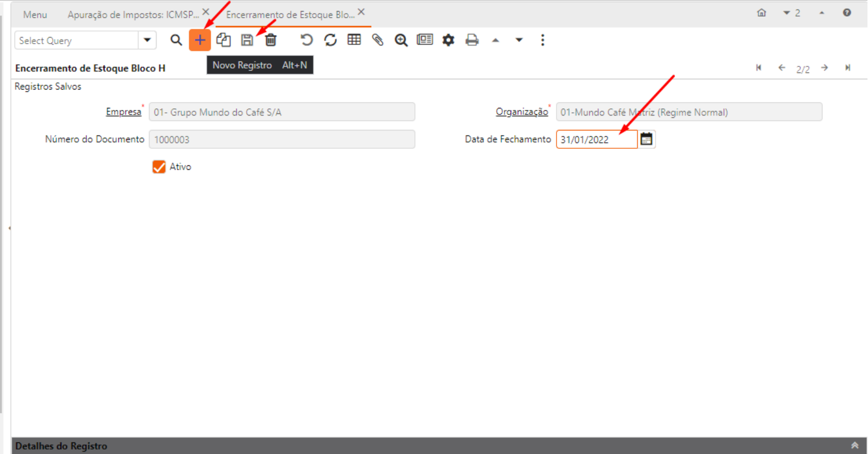The height and width of the screenshot is (454, 868).
Task: Click the undo changes icon
Action: coord(306,40)
